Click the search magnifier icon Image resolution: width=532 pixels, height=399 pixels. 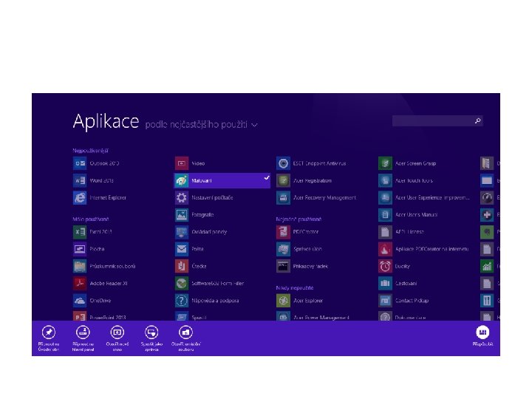478,120
